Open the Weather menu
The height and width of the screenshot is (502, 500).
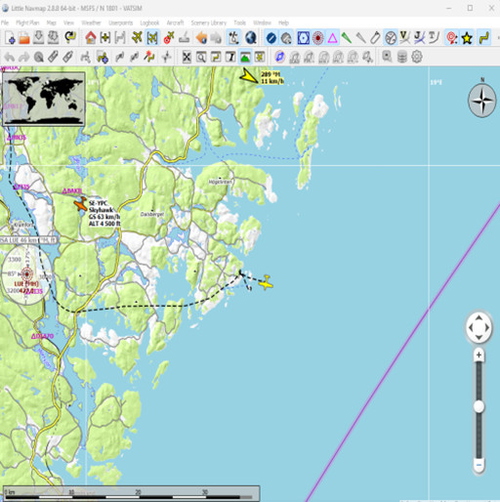[x=91, y=23]
